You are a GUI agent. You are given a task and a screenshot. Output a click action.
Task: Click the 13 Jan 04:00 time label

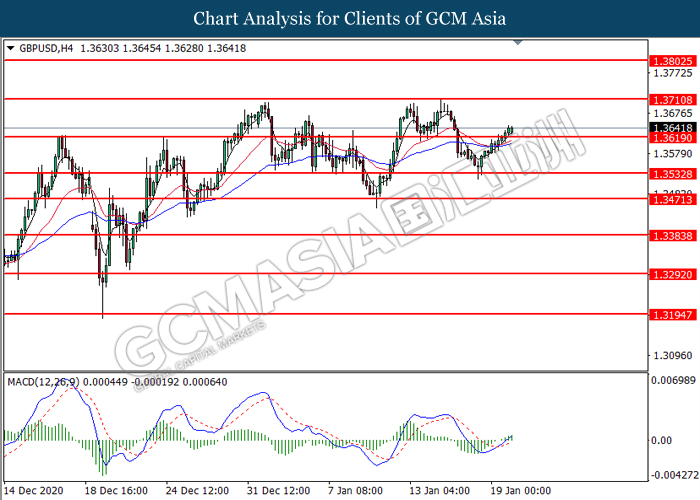439,491
